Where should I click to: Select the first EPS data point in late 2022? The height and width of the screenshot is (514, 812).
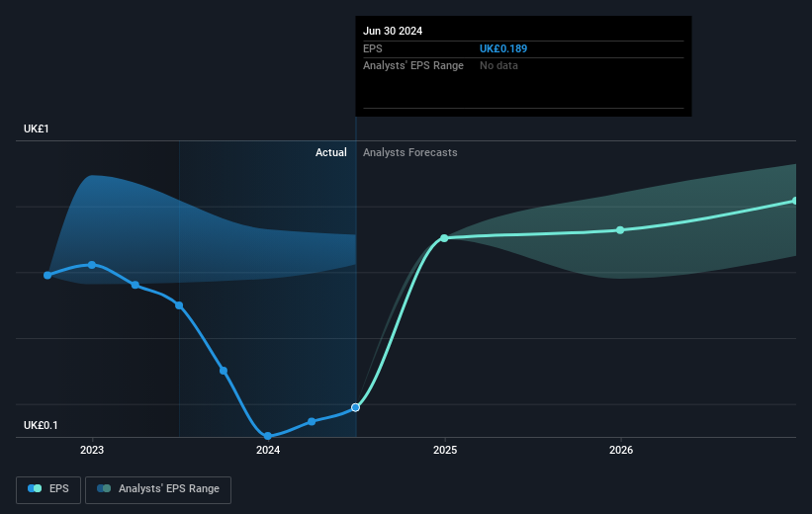47,275
